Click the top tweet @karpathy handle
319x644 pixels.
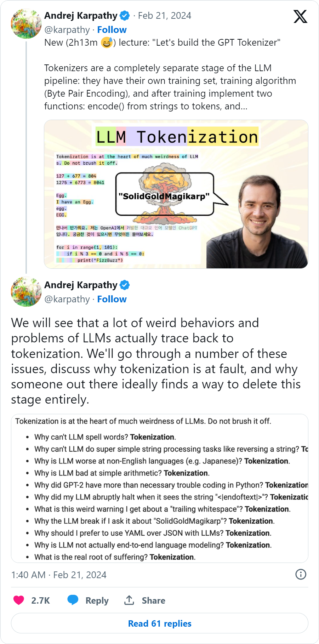coord(67,30)
